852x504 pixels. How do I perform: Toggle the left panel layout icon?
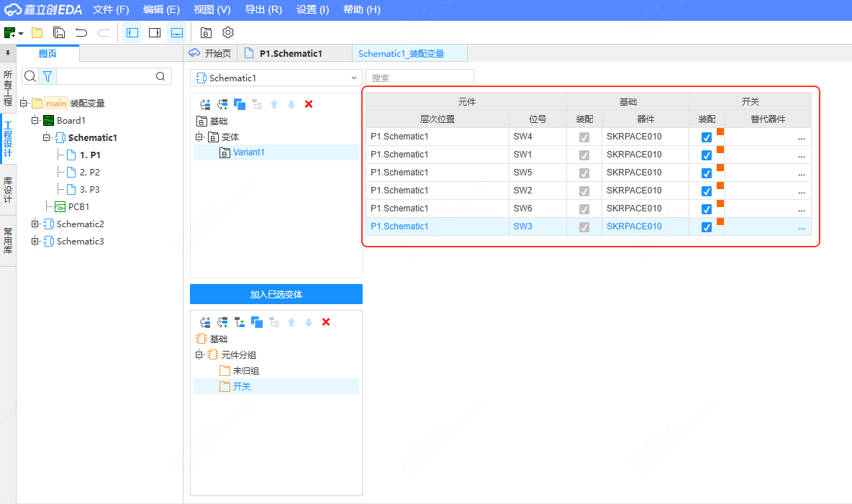tap(132, 32)
